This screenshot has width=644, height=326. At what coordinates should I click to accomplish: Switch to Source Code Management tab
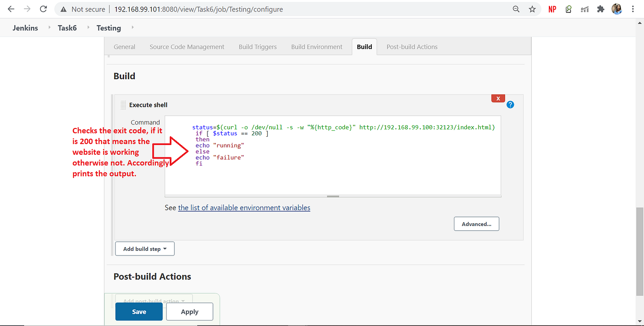click(x=187, y=47)
